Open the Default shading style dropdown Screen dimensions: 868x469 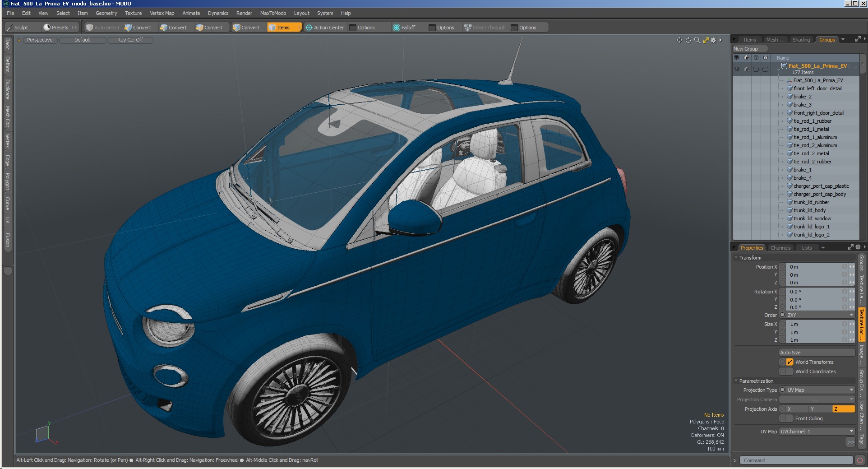(83, 40)
